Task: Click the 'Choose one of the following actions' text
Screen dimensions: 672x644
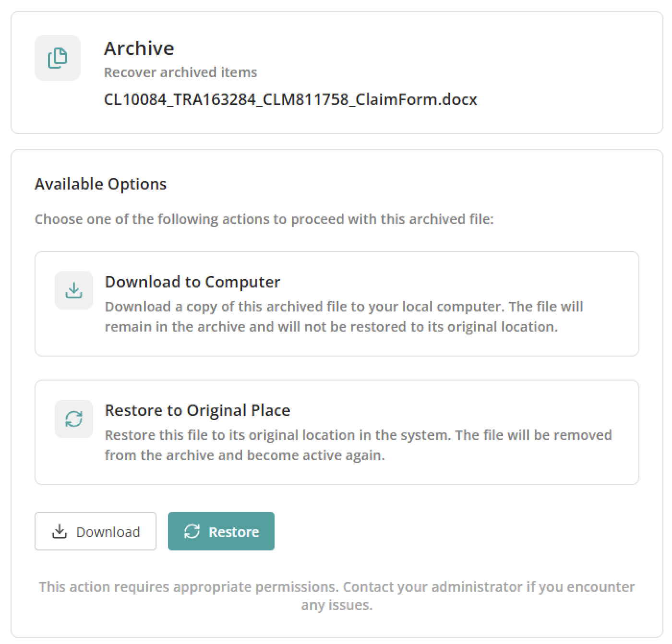Action: point(264,219)
